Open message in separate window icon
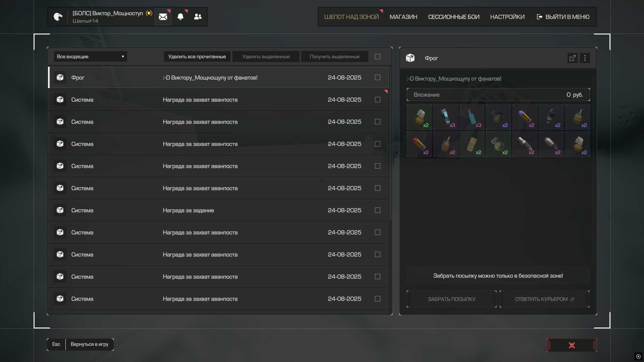The image size is (644, 362). [x=572, y=58]
